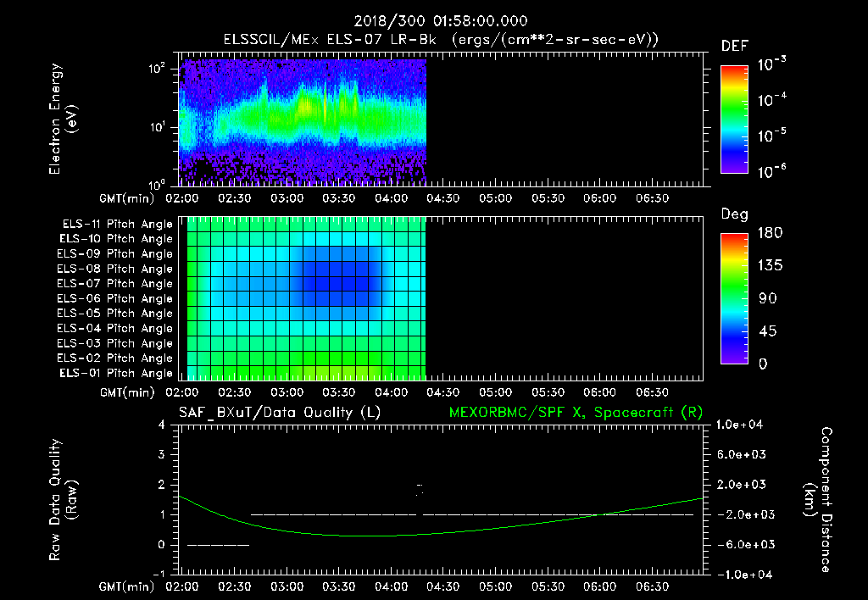Click 04:30 tick under the spectrogram panel
This screenshot has width=868, height=600.
[442, 198]
